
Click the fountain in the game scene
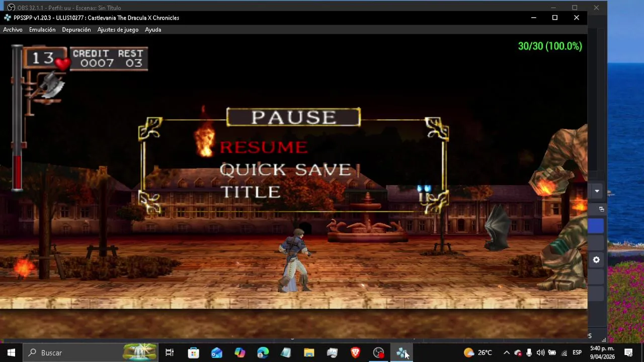coord(367,219)
